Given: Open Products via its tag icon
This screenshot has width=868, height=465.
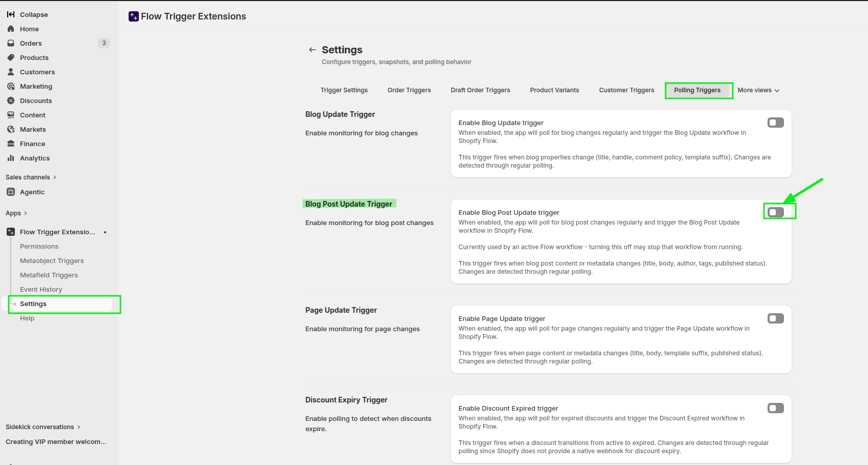Looking at the screenshot, I should coord(11,57).
